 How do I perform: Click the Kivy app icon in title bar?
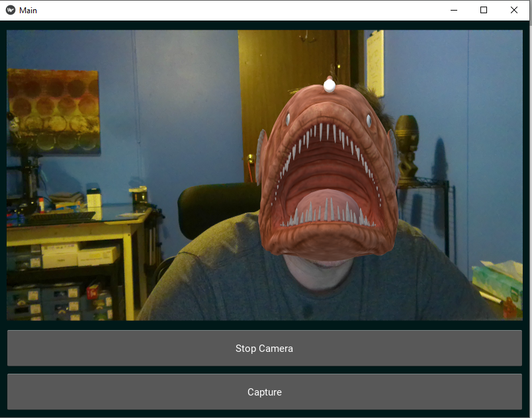(x=11, y=10)
